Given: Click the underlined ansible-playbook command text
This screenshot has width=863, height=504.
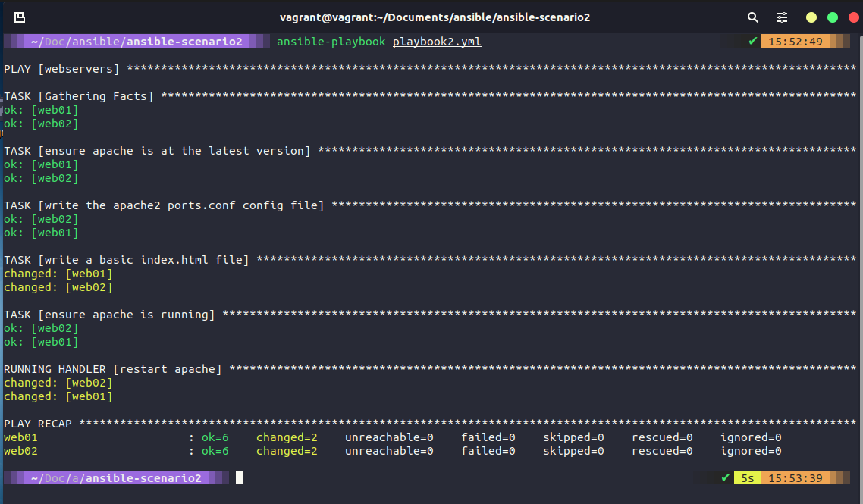Looking at the screenshot, I should click(x=331, y=42).
